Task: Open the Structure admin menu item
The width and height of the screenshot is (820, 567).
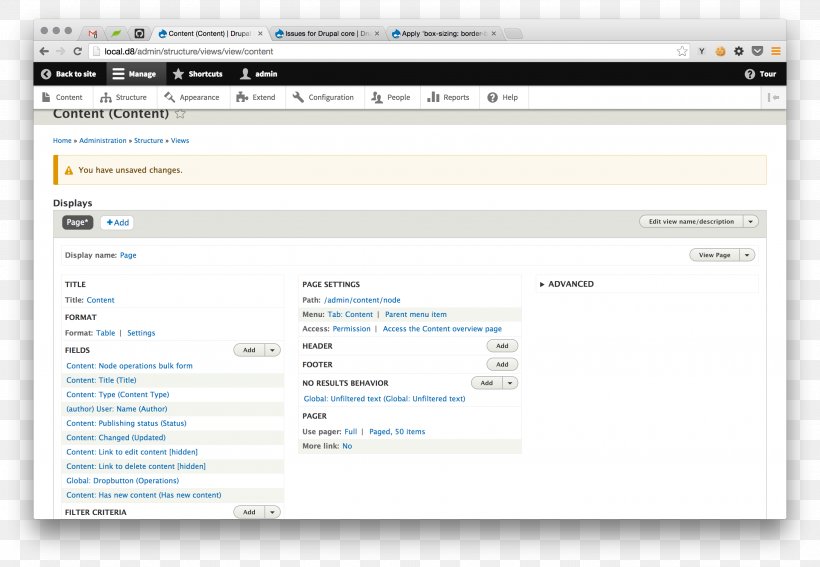Action: 123,97
